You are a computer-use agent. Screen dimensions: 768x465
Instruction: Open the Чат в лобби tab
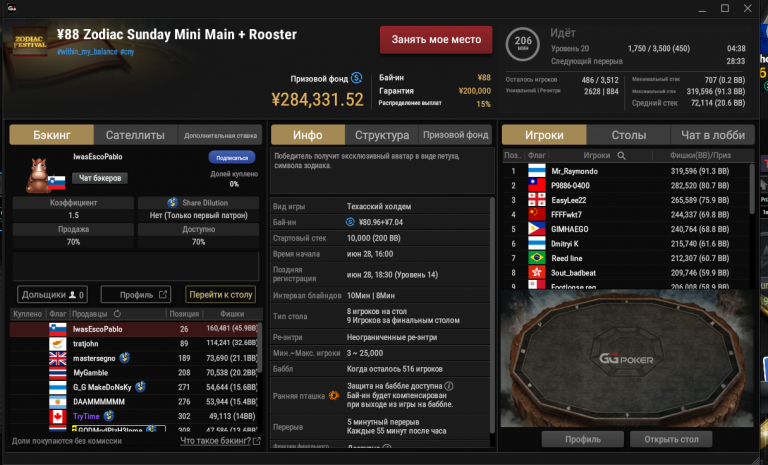713,135
